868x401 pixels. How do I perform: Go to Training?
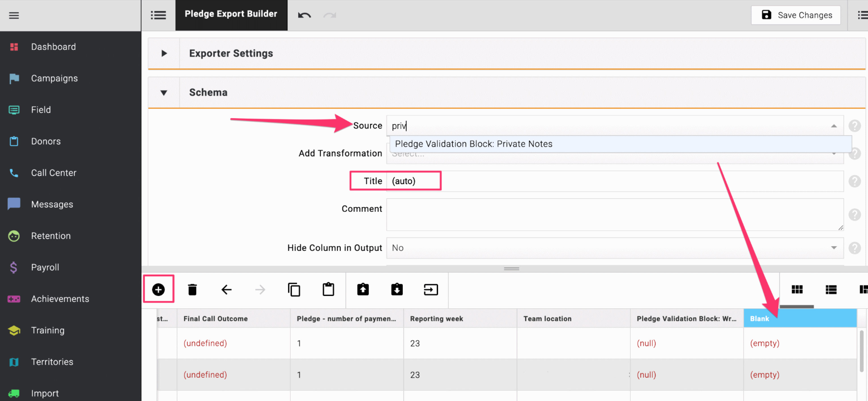pos(48,330)
